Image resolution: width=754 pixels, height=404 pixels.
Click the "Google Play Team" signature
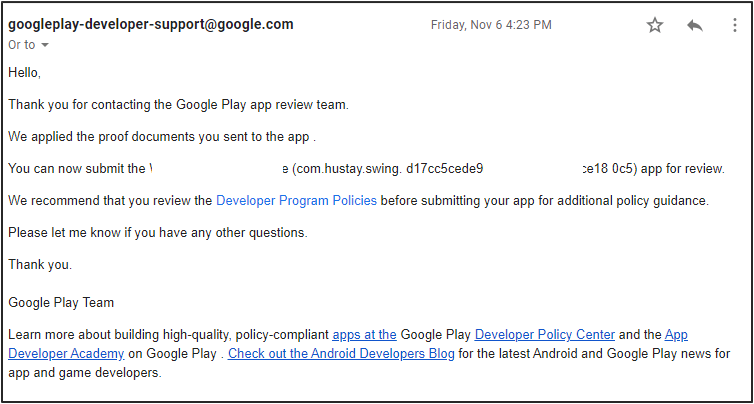click(x=61, y=302)
